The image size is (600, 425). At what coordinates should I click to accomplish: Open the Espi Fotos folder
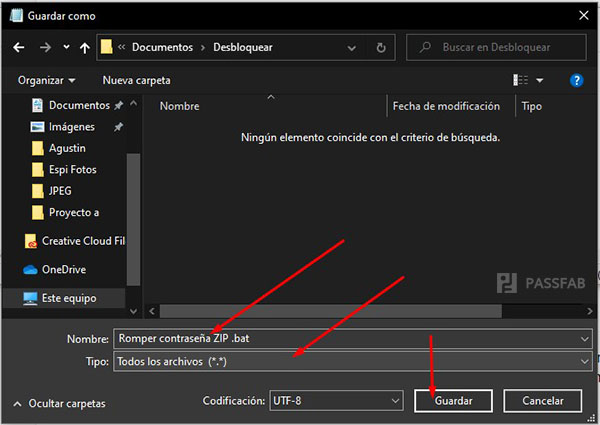[72, 169]
